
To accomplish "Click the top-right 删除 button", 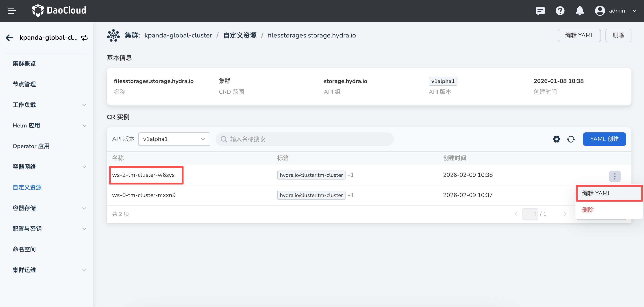I will (618, 35).
